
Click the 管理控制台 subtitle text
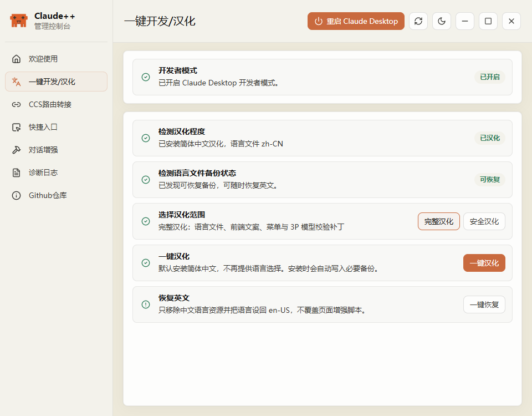click(52, 27)
